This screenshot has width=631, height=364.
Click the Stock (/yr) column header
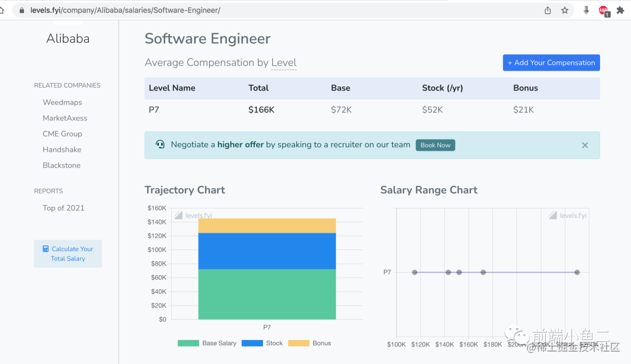pos(442,88)
